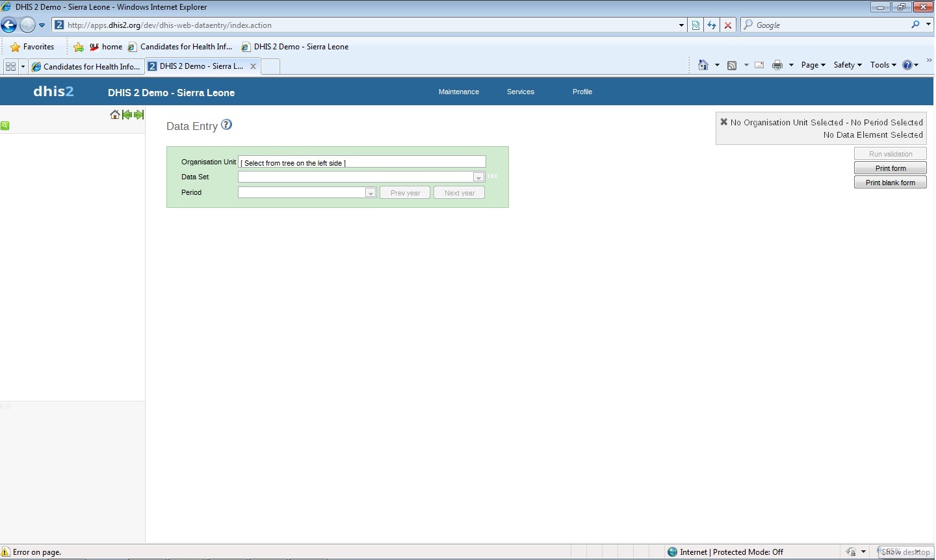Click the dhis2 logo

[x=53, y=92]
